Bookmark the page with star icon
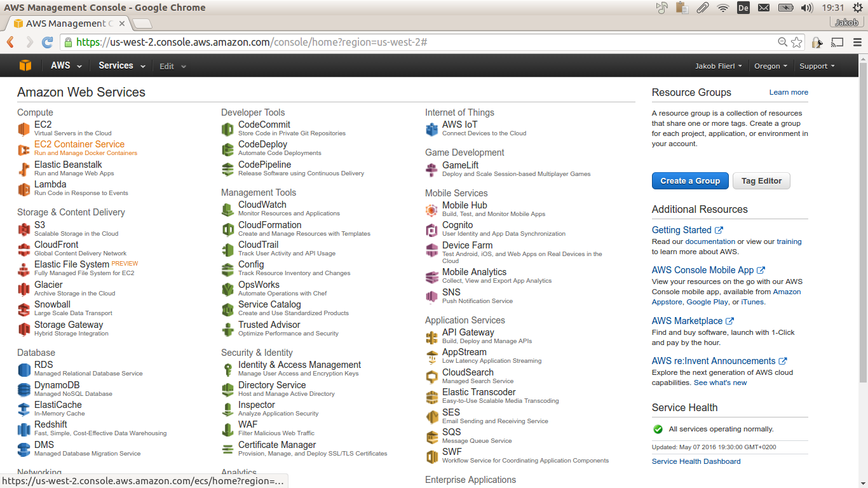This screenshot has height=488, width=868. point(797,43)
